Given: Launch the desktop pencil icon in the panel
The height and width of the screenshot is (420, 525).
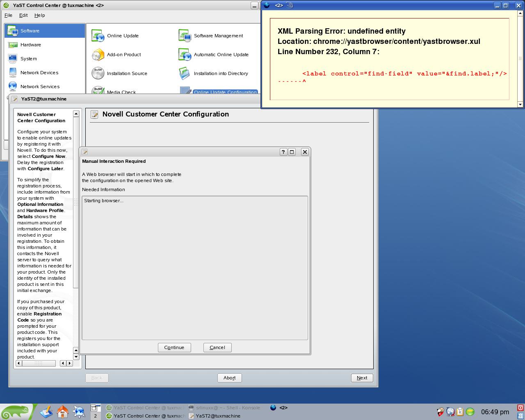Looking at the screenshot, I should click(x=46, y=411).
